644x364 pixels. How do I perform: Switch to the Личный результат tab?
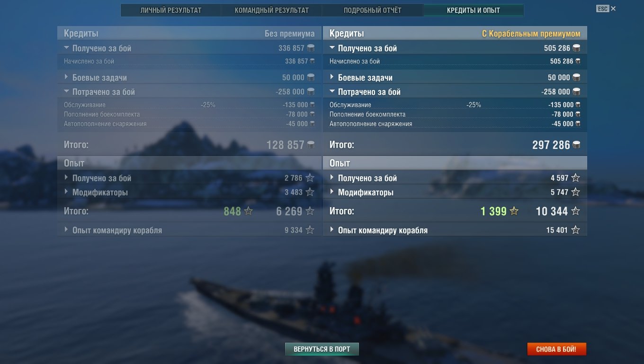(171, 10)
